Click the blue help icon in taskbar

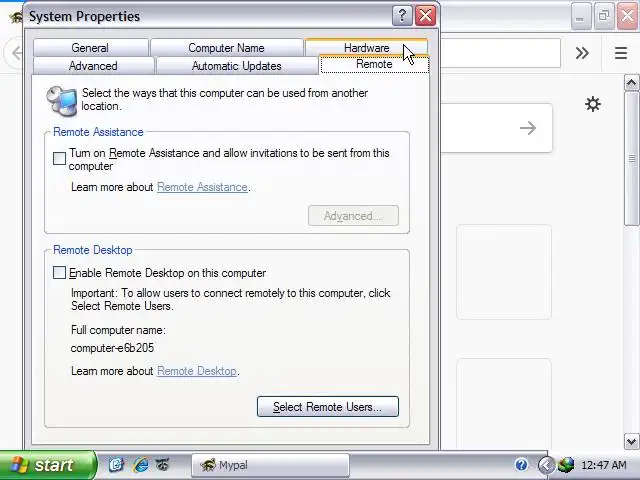pos(521,464)
